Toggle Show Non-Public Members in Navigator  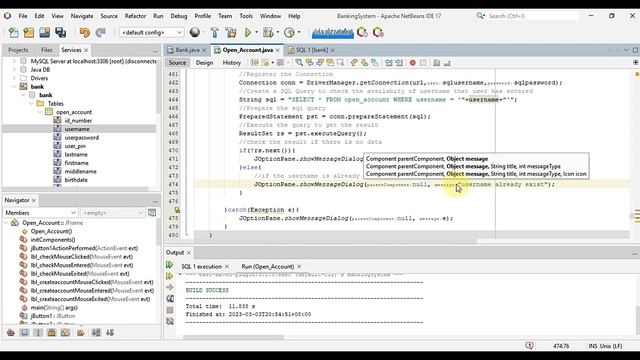(x=51, y=333)
